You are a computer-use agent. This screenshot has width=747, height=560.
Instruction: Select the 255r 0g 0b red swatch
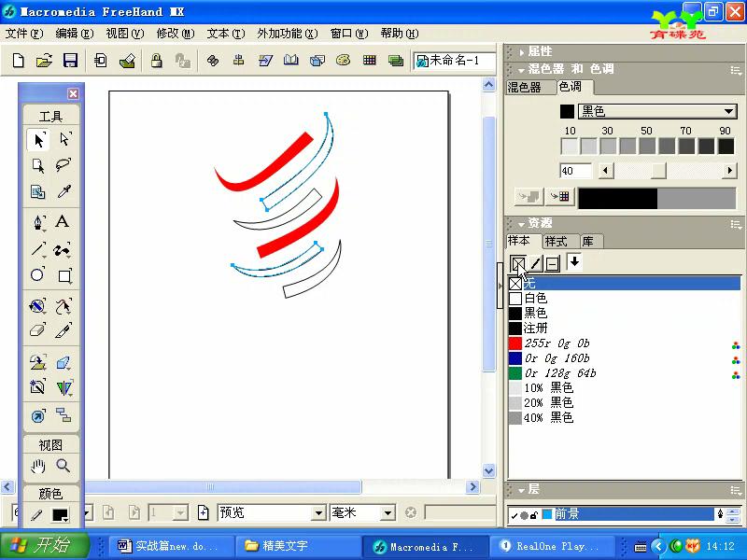[x=625, y=343]
